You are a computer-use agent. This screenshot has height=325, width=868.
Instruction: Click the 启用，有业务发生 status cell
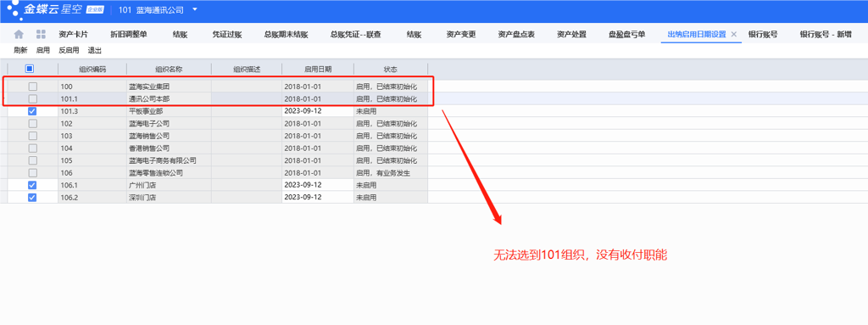click(x=391, y=173)
